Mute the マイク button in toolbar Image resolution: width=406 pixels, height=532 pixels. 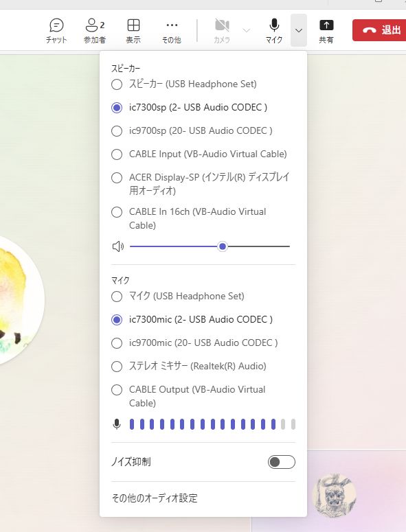pos(274,30)
